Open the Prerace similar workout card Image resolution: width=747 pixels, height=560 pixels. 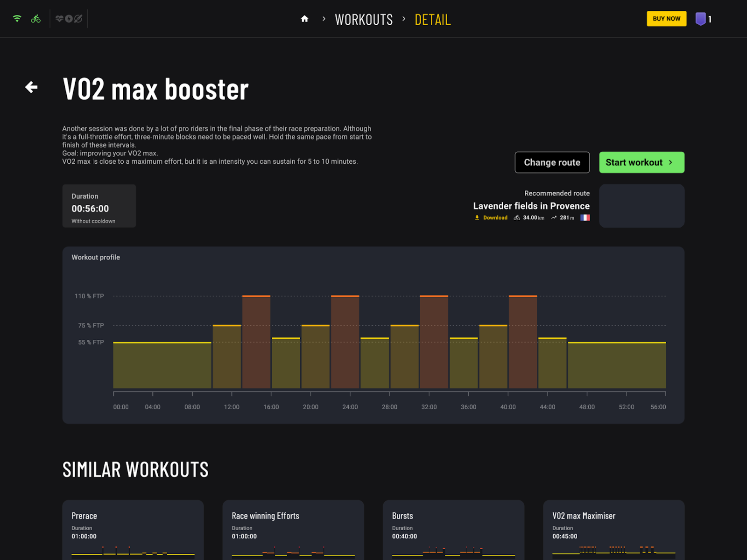coord(133,530)
